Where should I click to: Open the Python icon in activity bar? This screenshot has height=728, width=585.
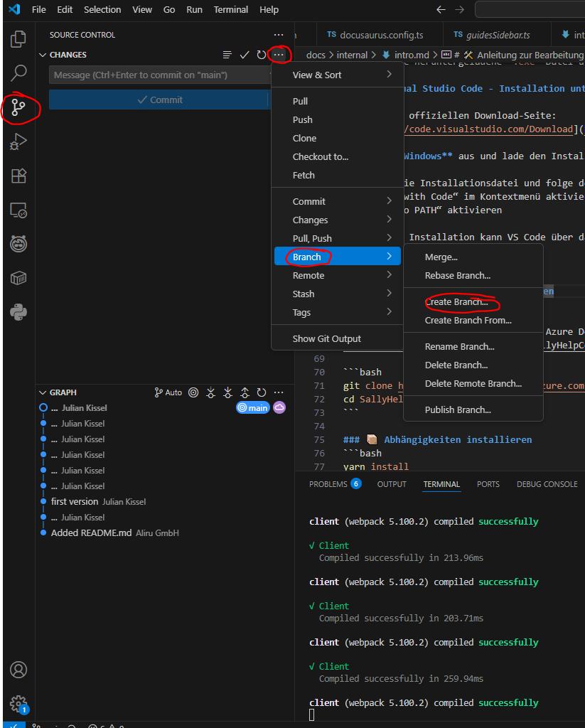tap(18, 313)
